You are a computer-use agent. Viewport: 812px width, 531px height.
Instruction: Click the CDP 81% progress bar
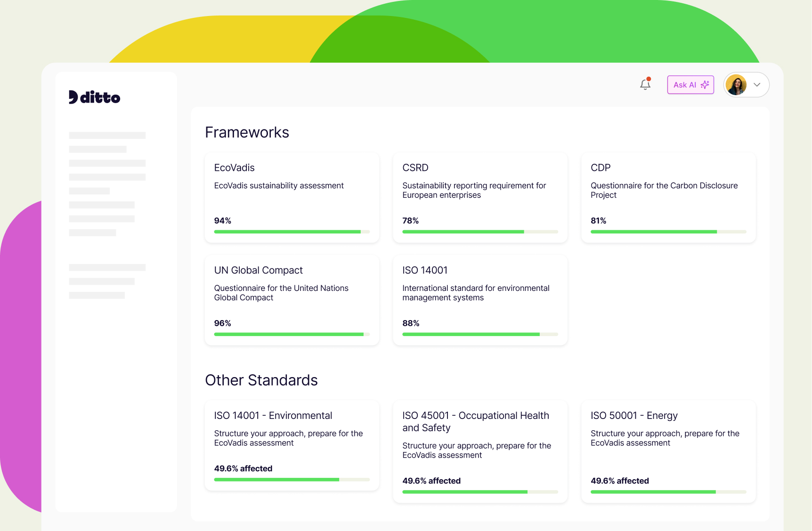[x=668, y=232]
